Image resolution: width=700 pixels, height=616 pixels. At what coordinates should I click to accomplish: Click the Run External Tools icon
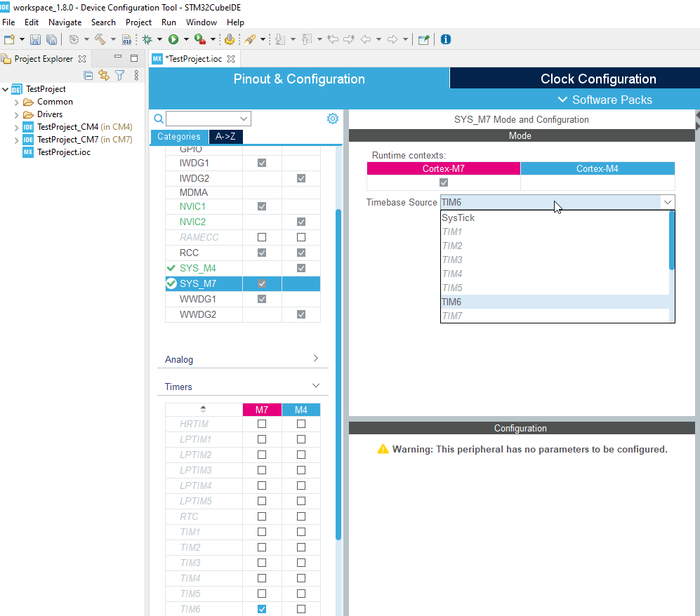199,40
